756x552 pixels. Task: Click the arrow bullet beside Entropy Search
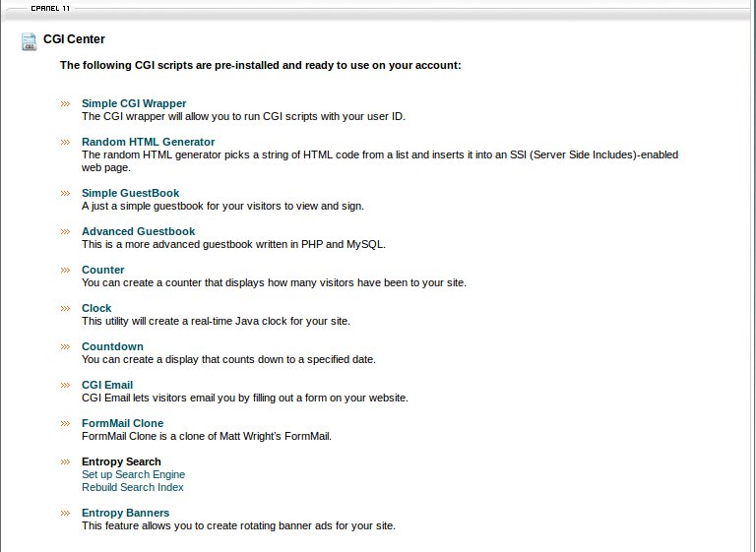coord(65,461)
